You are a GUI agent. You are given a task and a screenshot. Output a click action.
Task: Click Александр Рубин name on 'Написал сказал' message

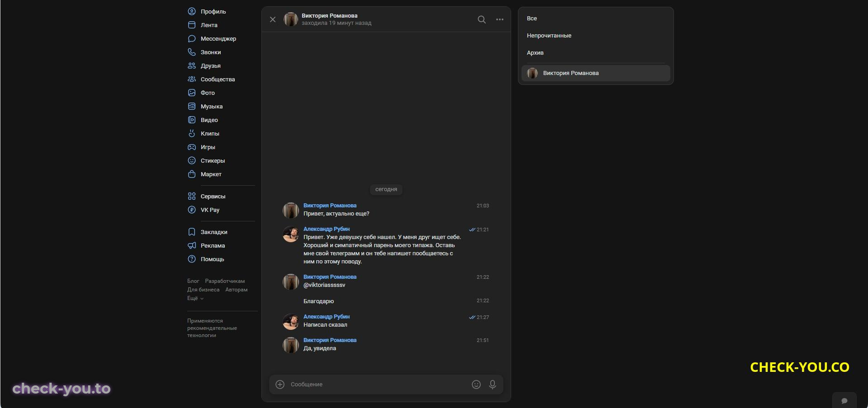point(327,317)
